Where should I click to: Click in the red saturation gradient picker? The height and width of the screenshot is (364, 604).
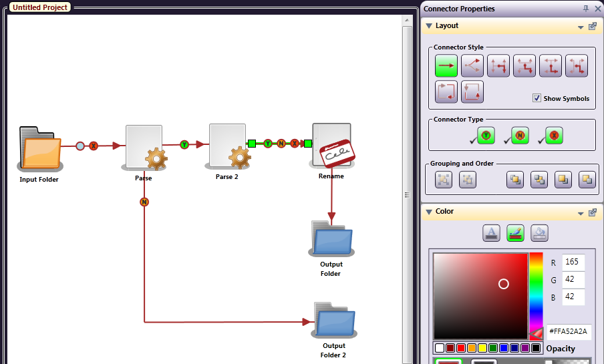(x=481, y=296)
